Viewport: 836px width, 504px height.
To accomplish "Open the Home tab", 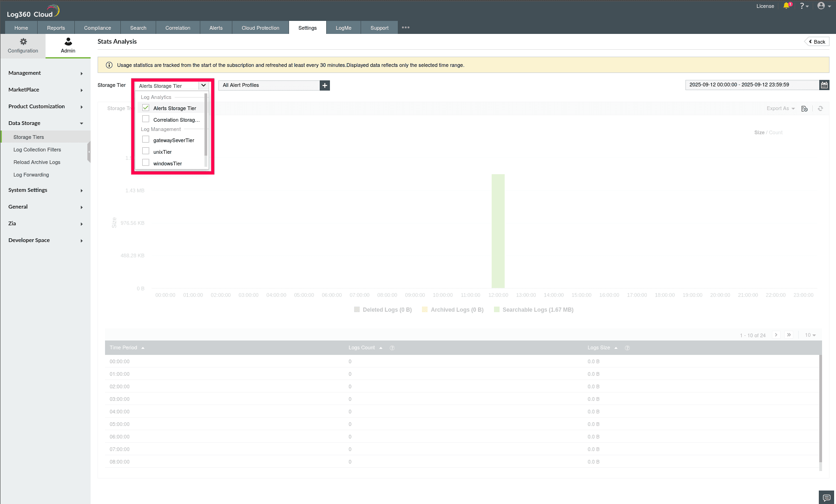I will point(21,28).
